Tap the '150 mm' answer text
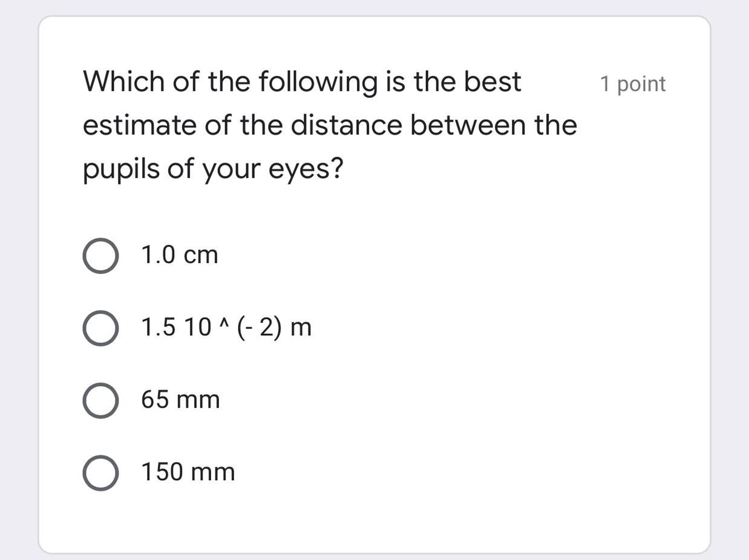This screenshot has height=560, width=749. click(188, 472)
